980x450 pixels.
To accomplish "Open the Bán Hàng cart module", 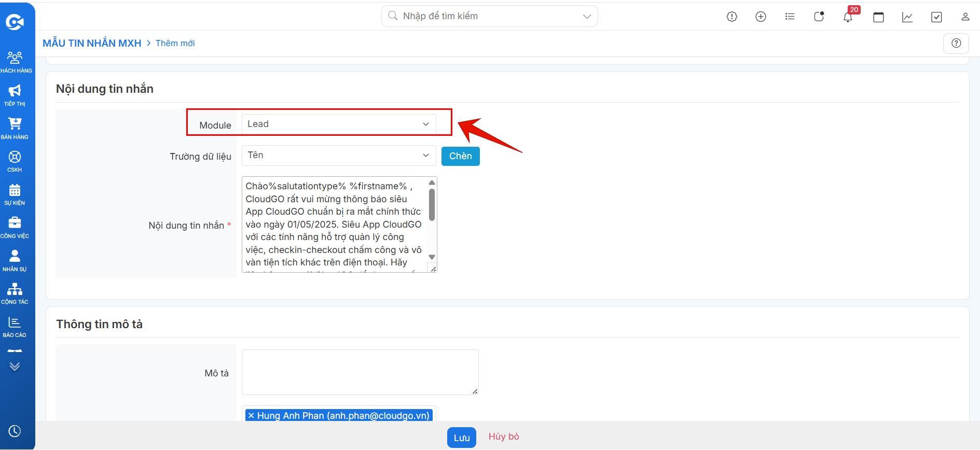I will (x=15, y=128).
